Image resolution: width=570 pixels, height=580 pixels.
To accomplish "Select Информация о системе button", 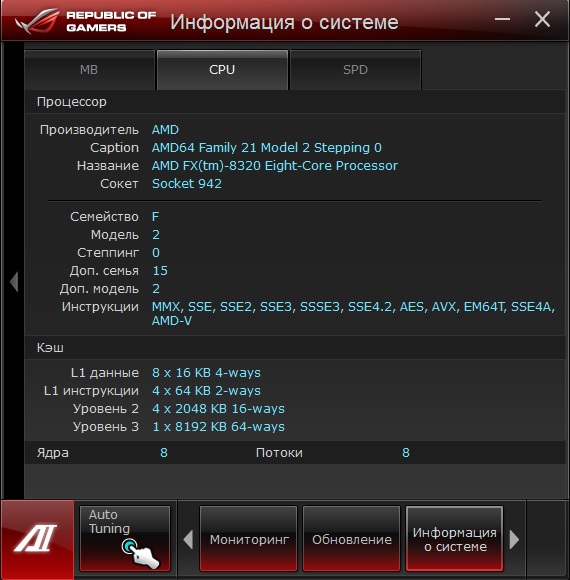I will point(454,539).
